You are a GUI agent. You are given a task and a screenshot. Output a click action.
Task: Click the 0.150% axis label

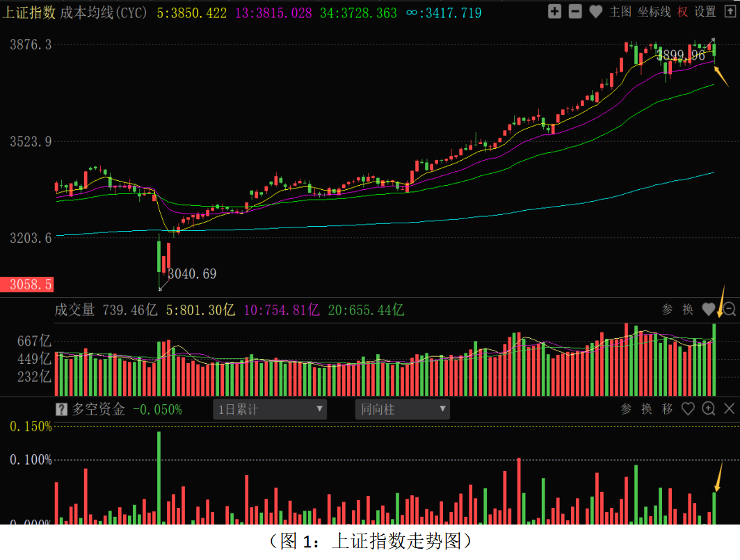coord(31,426)
